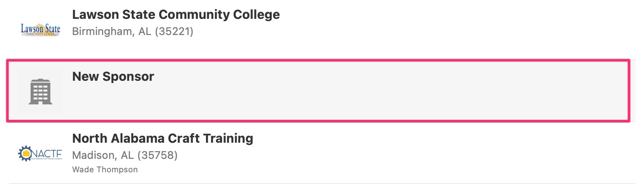Select the Wade Thompson contact name

[105, 170]
